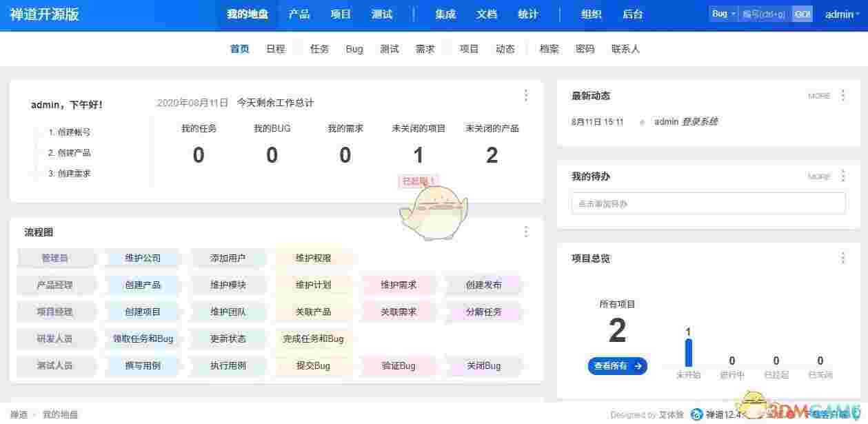Click the 我的待办 panel three-dot icon

843,176
